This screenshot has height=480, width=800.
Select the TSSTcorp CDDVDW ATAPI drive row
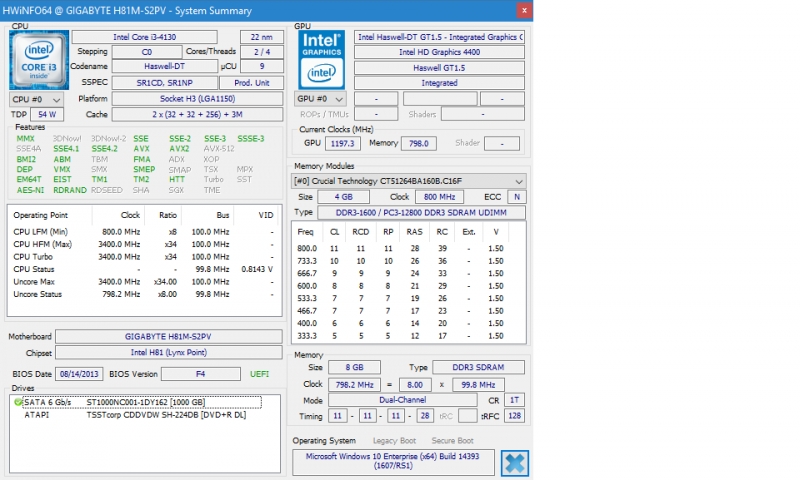(135, 415)
